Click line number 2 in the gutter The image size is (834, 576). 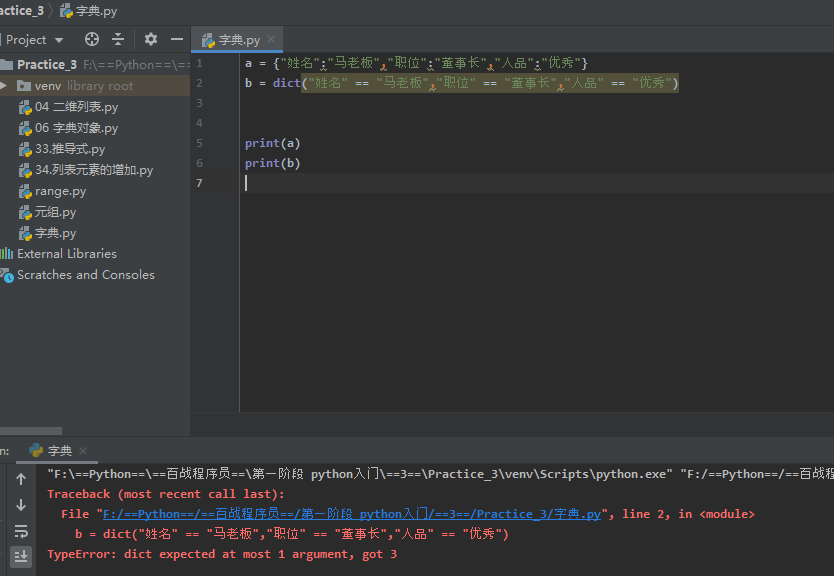click(199, 83)
